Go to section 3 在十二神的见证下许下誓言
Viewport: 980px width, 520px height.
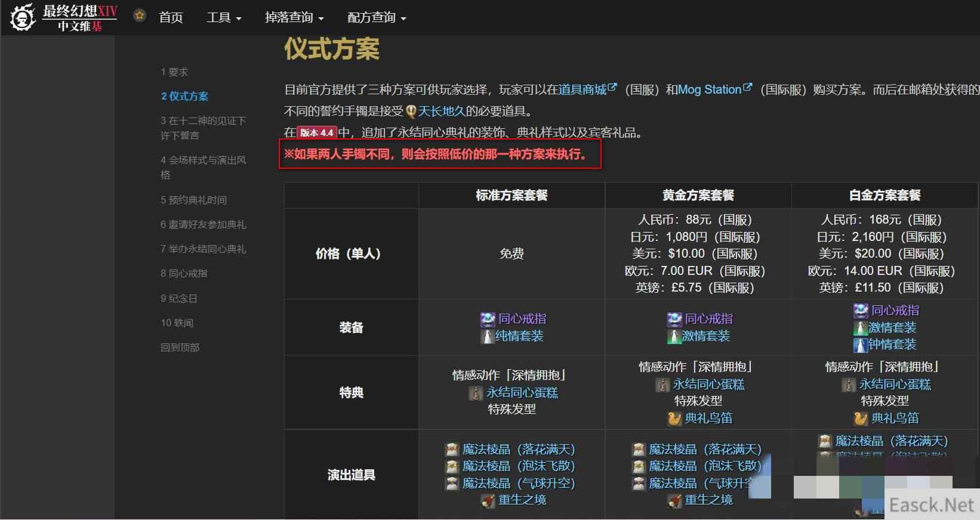click(x=203, y=128)
